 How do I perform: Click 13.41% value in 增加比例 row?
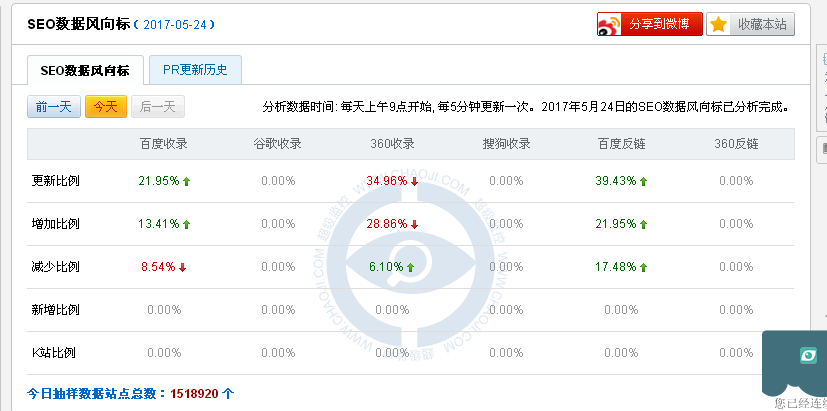click(159, 224)
